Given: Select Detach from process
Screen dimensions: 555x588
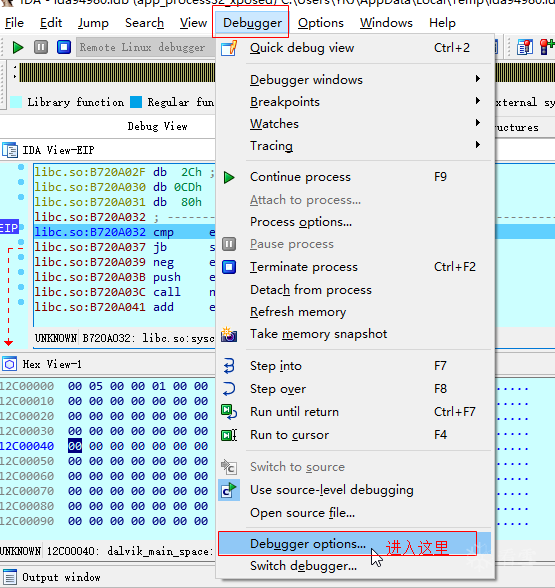Looking at the screenshot, I should tap(355, 290).
